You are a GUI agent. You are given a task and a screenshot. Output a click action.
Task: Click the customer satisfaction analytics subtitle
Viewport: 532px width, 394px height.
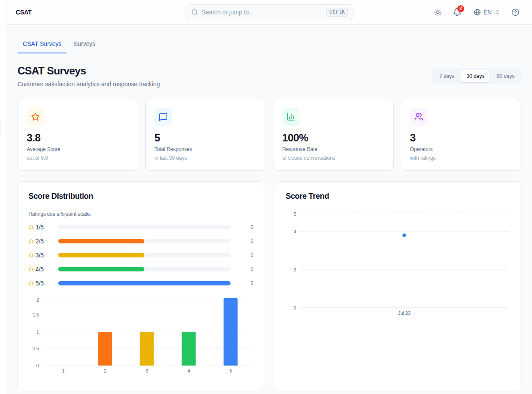(89, 84)
